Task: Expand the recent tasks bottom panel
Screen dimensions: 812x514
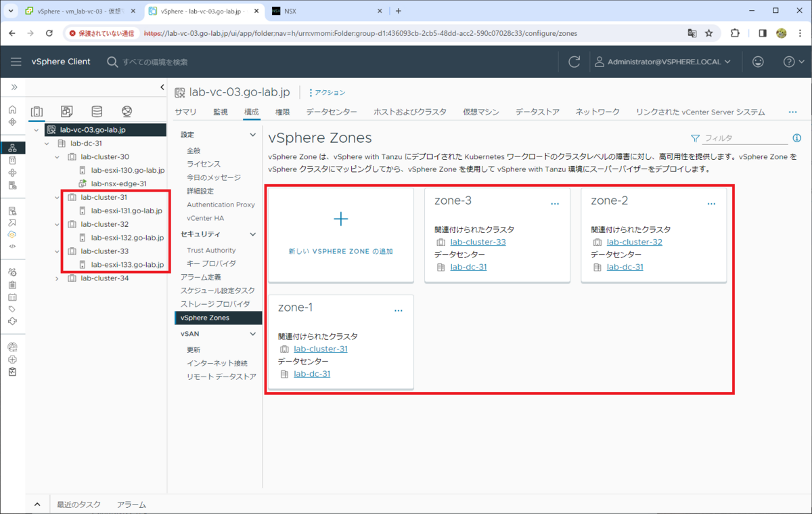Action: (37, 505)
